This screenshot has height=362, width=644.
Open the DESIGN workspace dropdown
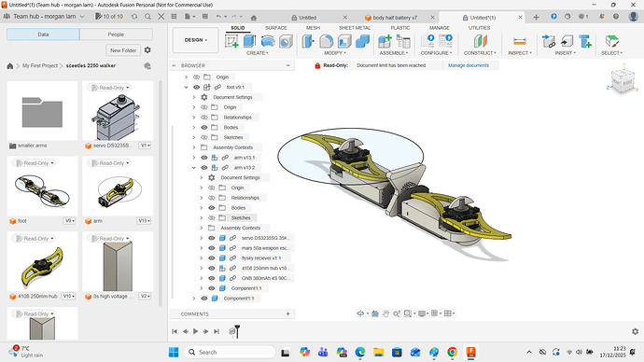[195, 40]
